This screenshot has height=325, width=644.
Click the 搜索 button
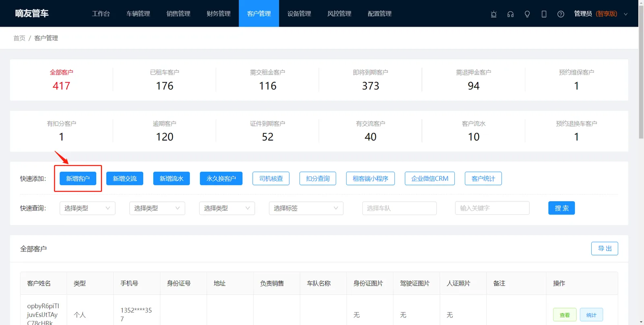point(561,208)
